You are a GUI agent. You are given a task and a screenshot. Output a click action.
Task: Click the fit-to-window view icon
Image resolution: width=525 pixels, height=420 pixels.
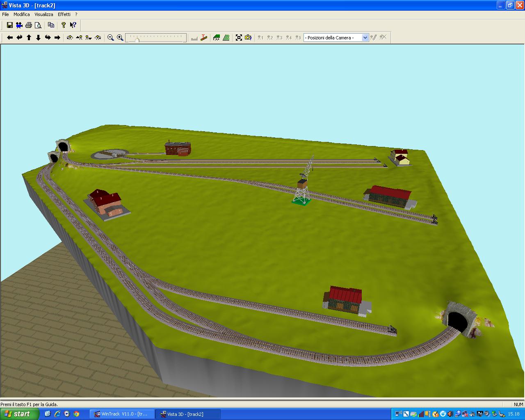click(239, 38)
